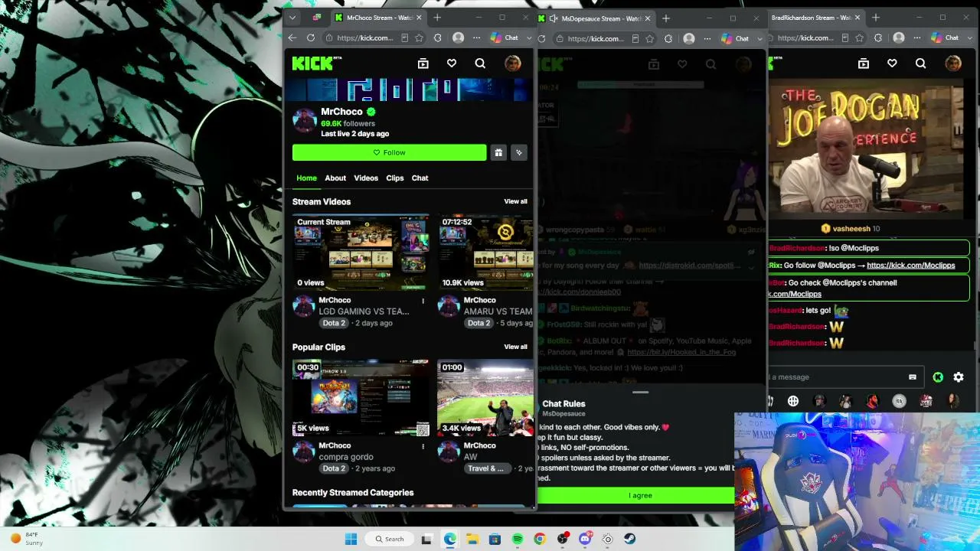Open browser extensions in the MrChoco window

(437, 37)
